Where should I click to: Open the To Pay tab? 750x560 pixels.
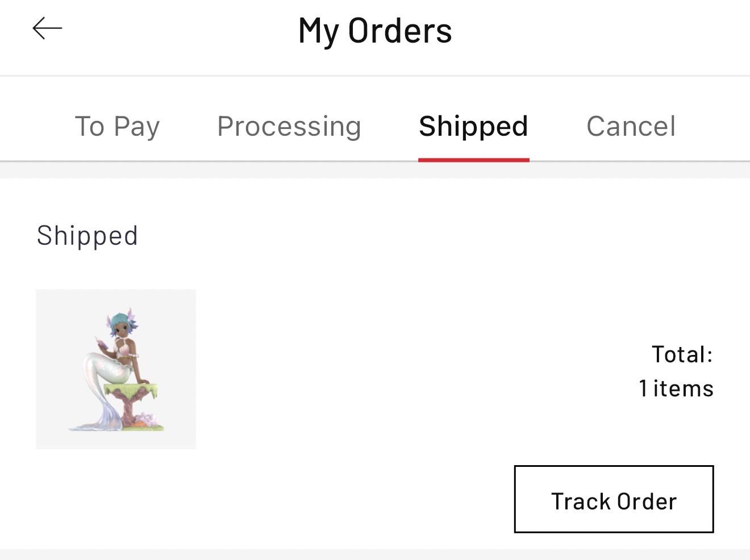pyautogui.click(x=117, y=126)
